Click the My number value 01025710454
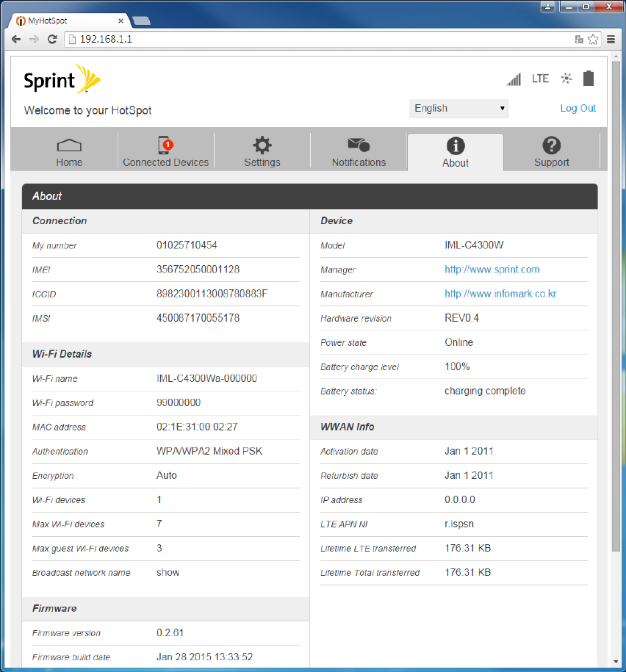 (187, 245)
